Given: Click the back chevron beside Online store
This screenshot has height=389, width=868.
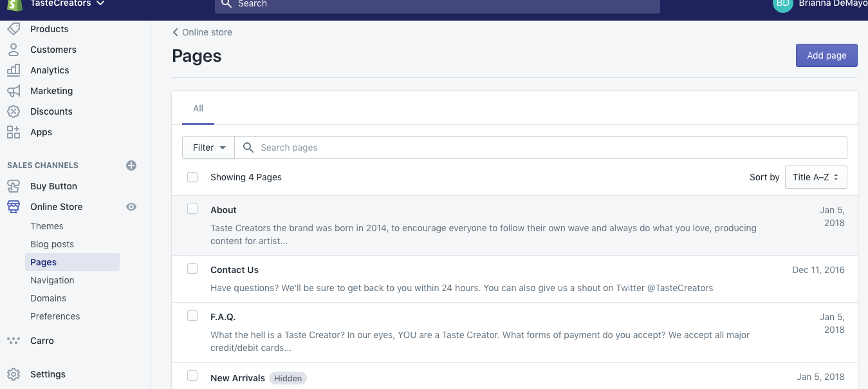Looking at the screenshot, I should pyautogui.click(x=175, y=32).
